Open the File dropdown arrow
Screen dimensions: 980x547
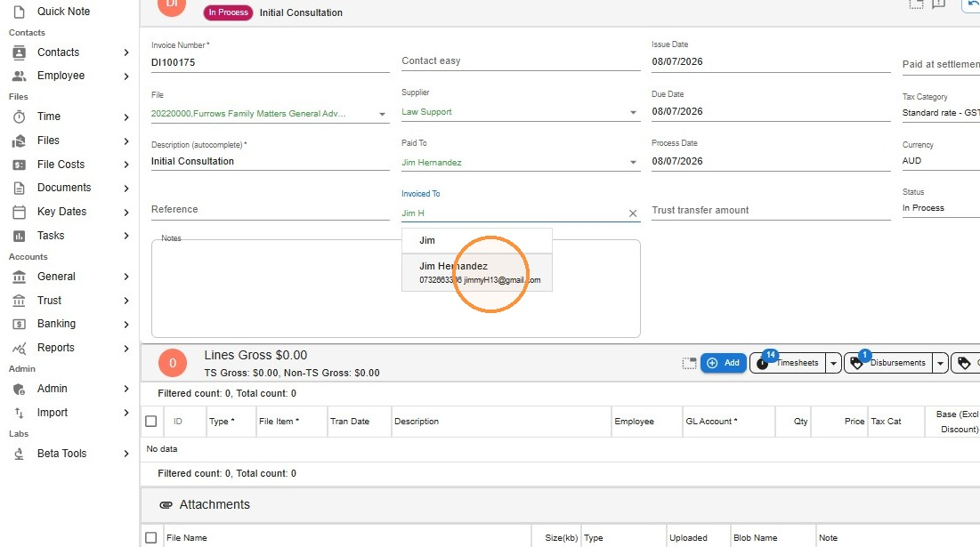pos(382,114)
